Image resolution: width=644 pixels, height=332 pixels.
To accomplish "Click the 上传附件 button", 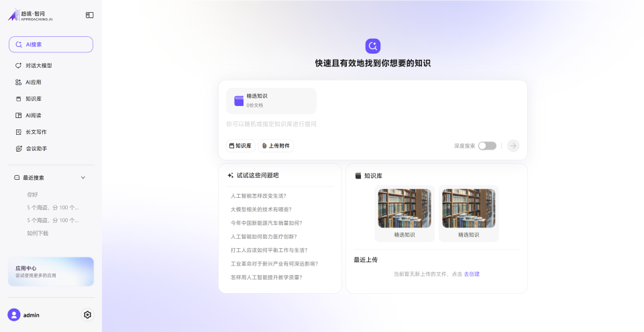I will coord(276,146).
